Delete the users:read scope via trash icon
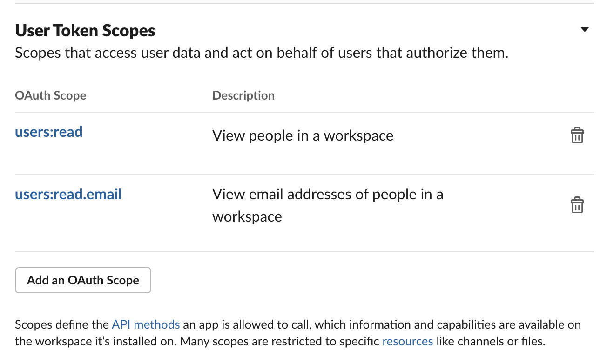Image resolution: width=607 pixels, height=364 pixels. coord(577,135)
